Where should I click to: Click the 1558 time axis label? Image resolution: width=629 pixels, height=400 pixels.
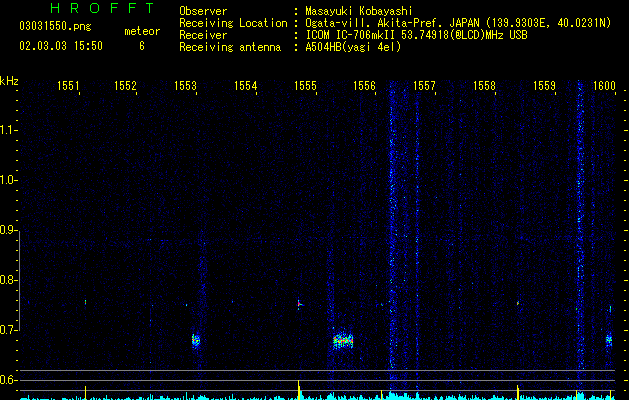[x=485, y=86]
